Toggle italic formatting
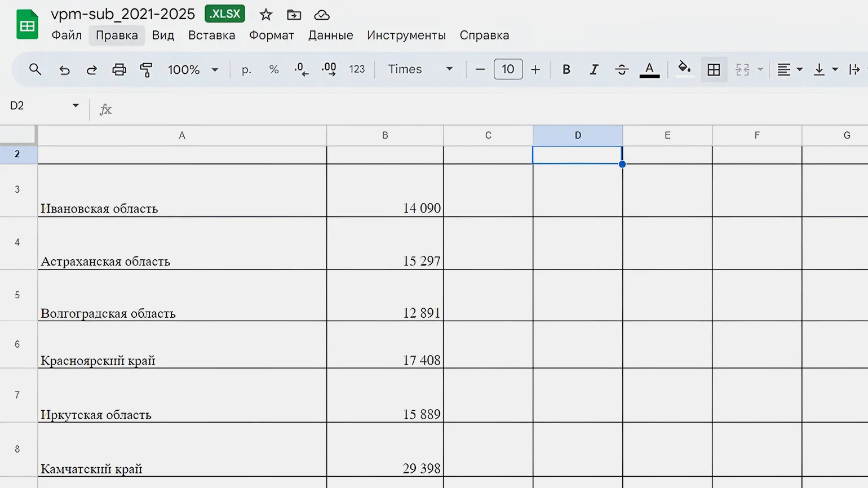The height and width of the screenshot is (488, 868). [x=594, y=69]
